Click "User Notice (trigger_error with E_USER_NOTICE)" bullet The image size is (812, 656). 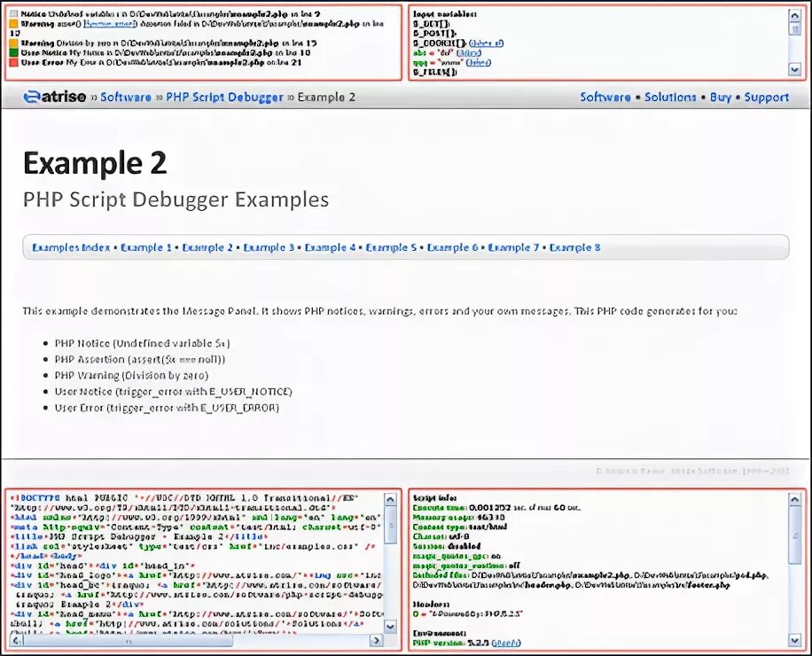tap(174, 392)
